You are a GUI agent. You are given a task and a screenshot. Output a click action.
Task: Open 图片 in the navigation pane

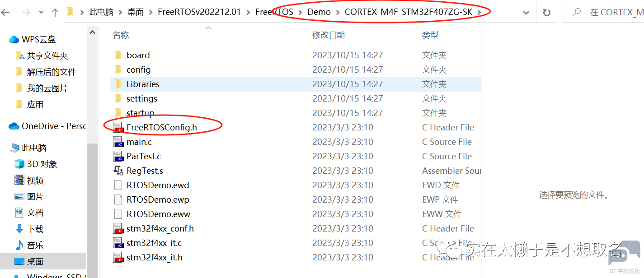click(35, 196)
